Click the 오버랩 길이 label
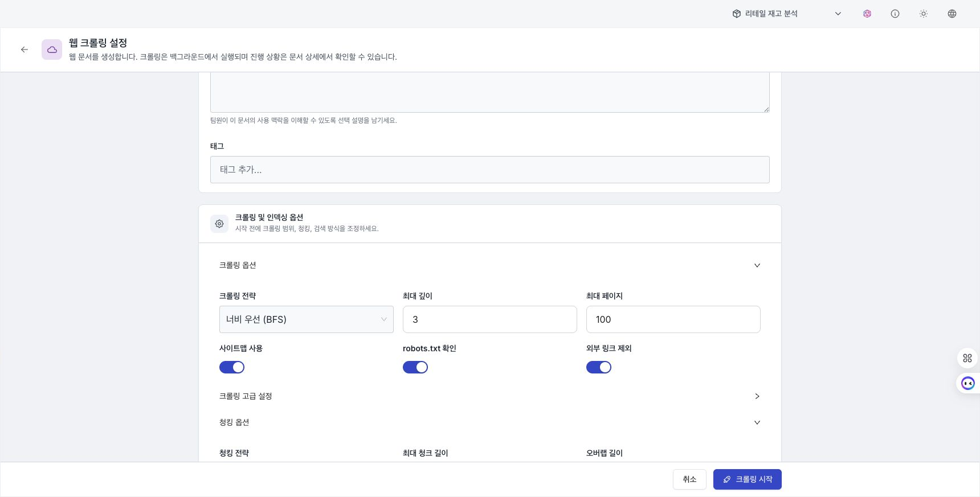 (605, 453)
